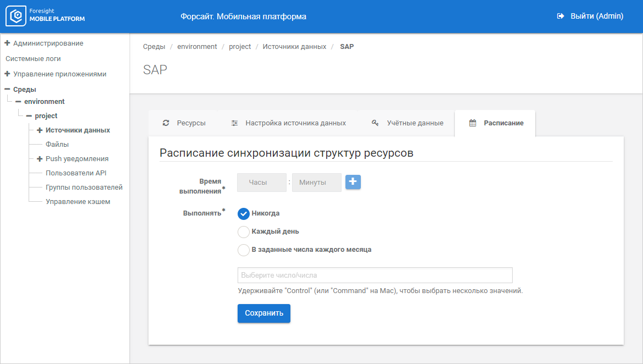Expand the Администрирование tree node
This screenshot has width=643, height=364.
tap(7, 43)
